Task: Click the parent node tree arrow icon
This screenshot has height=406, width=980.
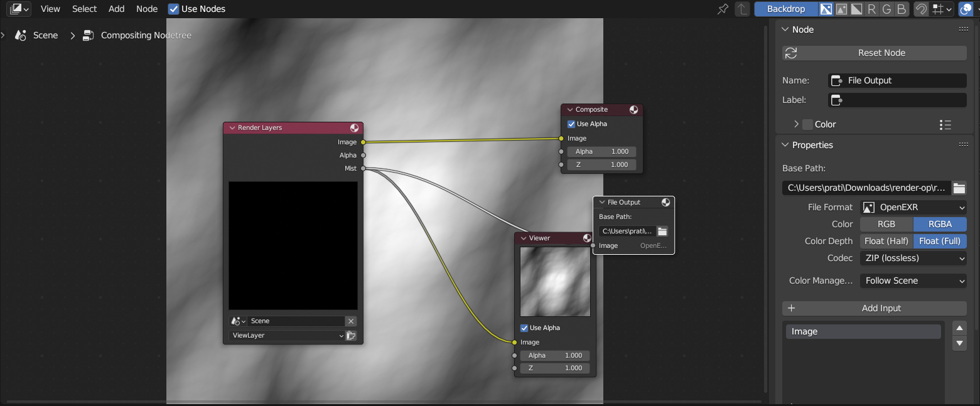Action: pyautogui.click(x=742, y=9)
